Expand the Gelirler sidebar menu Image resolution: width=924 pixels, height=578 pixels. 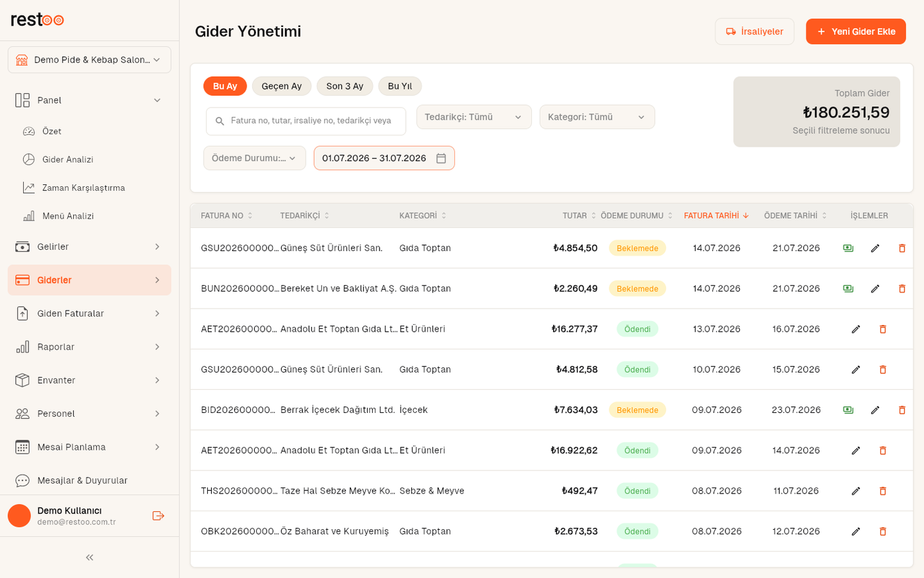click(90, 247)
